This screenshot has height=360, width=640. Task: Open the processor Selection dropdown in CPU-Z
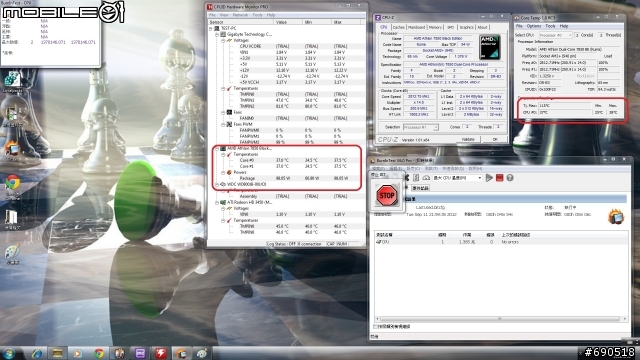coord(421,127)
